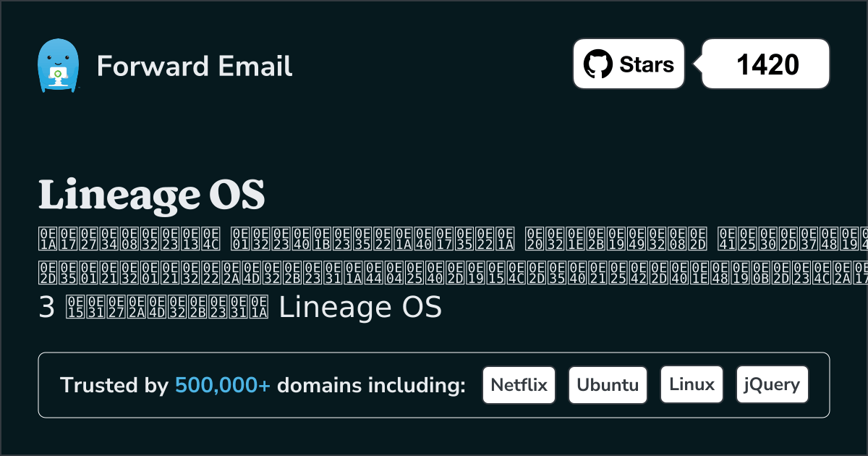This screenshot has height=456, width=868.
Task: Click the Ubuntu button in the footer
Action: coord(608,384)
